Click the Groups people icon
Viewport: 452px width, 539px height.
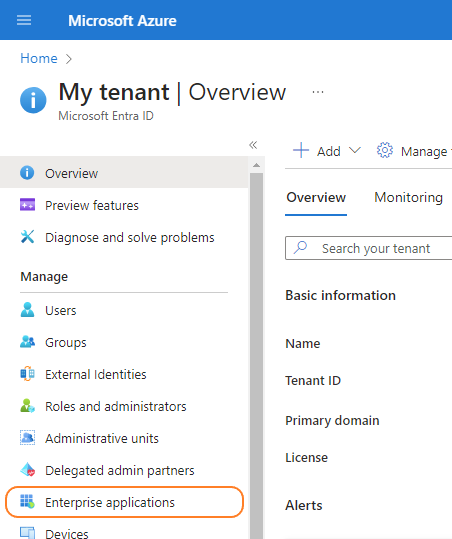pos(27,342)
